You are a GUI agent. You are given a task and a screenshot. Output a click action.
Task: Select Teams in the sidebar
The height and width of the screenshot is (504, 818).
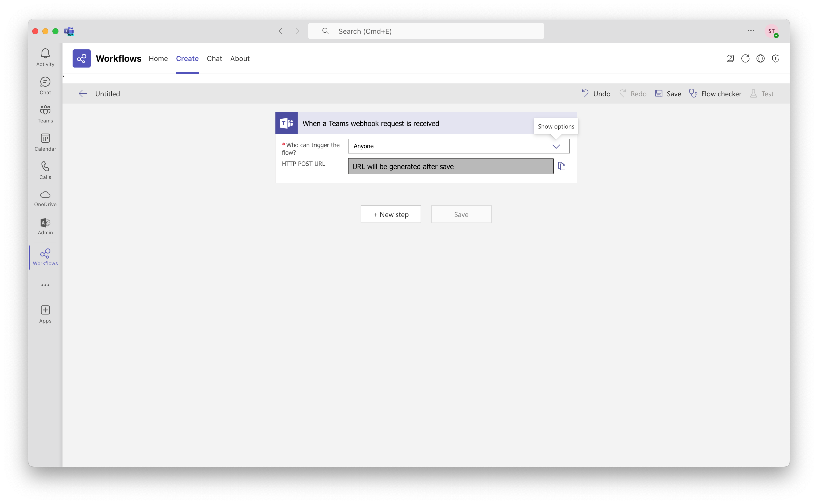coord(45,114)
